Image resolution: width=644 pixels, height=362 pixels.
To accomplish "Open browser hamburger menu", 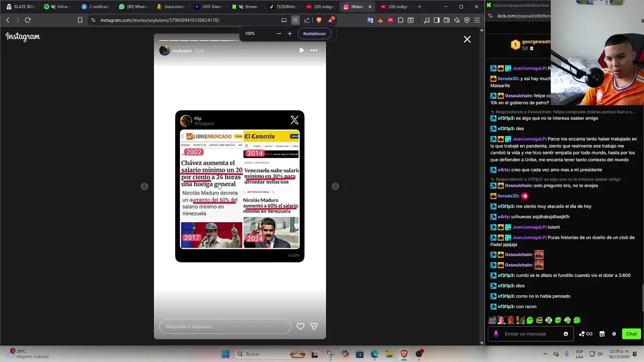I will tap(477, 20).
